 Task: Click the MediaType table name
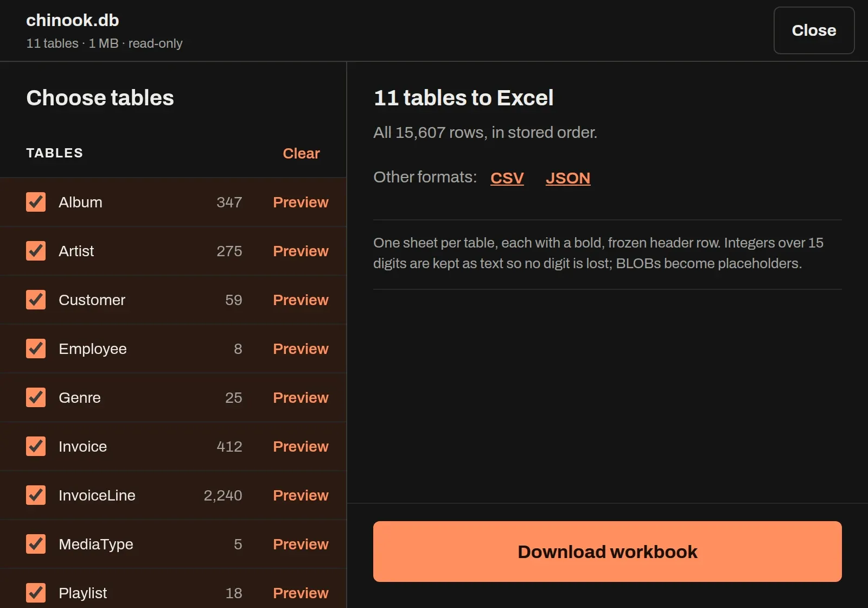click(96, 544)
